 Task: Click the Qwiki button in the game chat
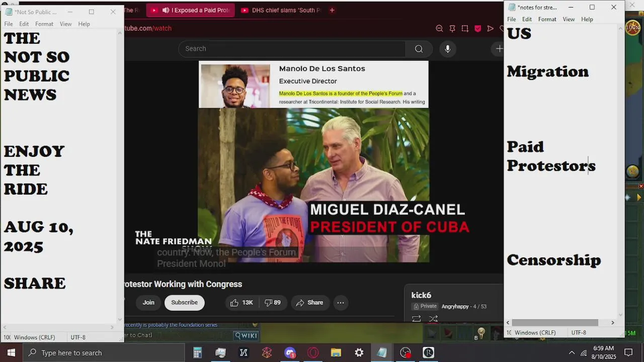coord(246,335)
